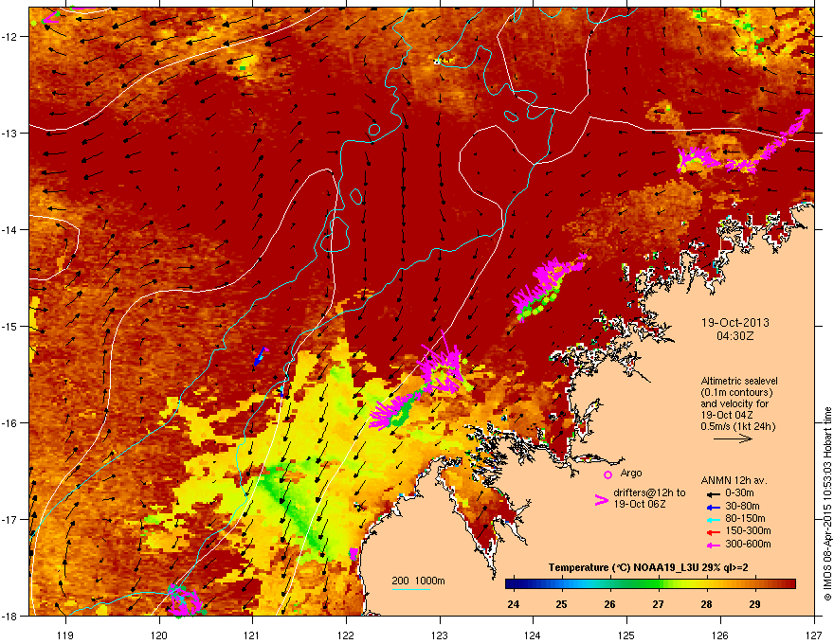834x644 pixels.
Task: Click the 'drifters@12h to' legend text
Action: tap(649, 493)
